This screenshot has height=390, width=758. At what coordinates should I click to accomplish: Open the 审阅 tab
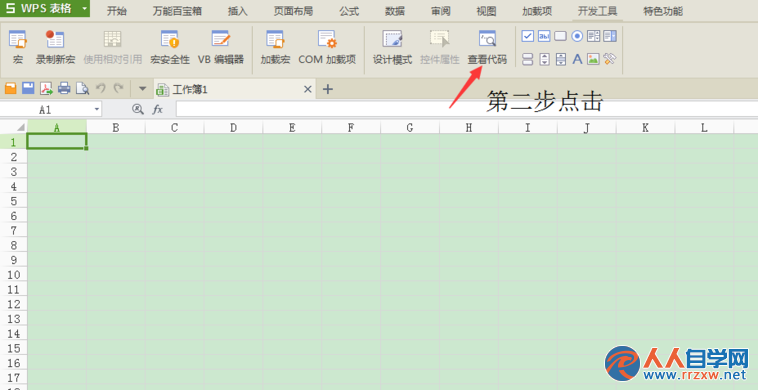(x=441, y=11)
